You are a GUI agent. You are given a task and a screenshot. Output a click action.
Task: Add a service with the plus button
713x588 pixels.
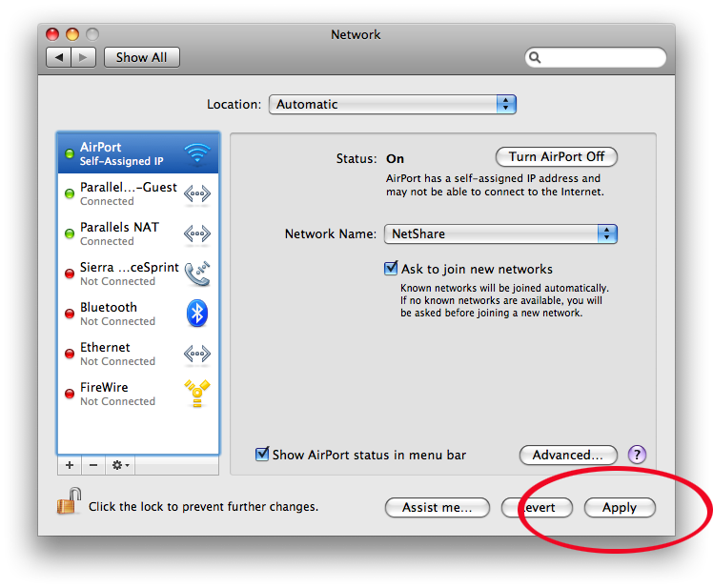70,465
